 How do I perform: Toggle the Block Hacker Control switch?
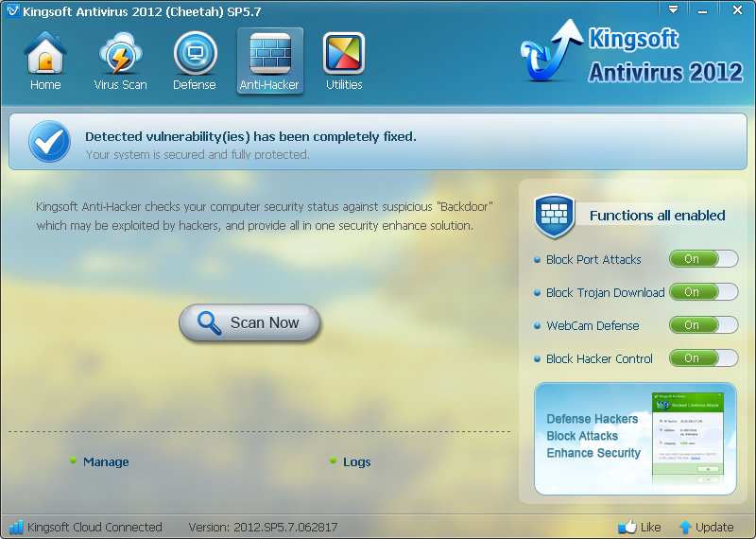703,358
